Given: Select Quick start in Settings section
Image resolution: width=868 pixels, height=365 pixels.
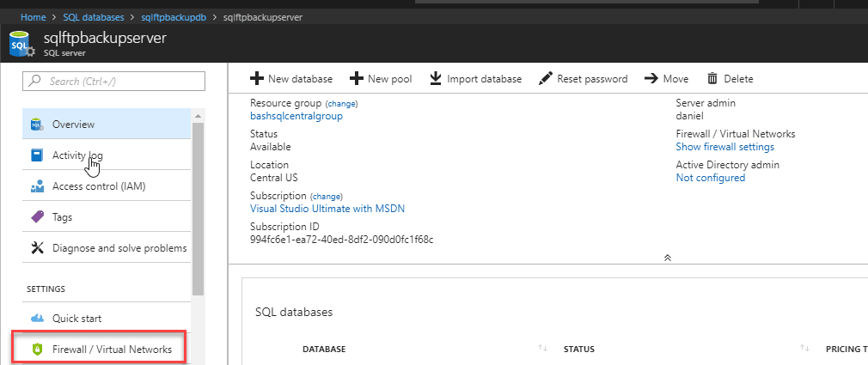Looking at the screenshot, I should tap(107, 318).
